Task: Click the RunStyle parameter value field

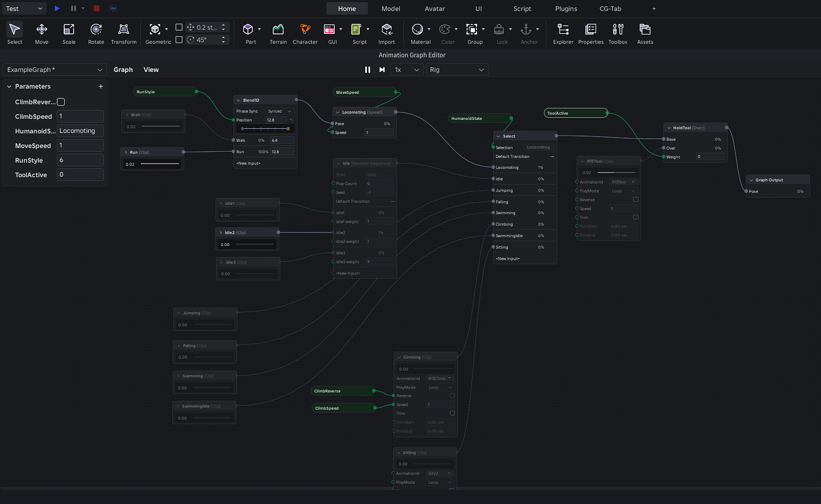Action: coord(80,160)
